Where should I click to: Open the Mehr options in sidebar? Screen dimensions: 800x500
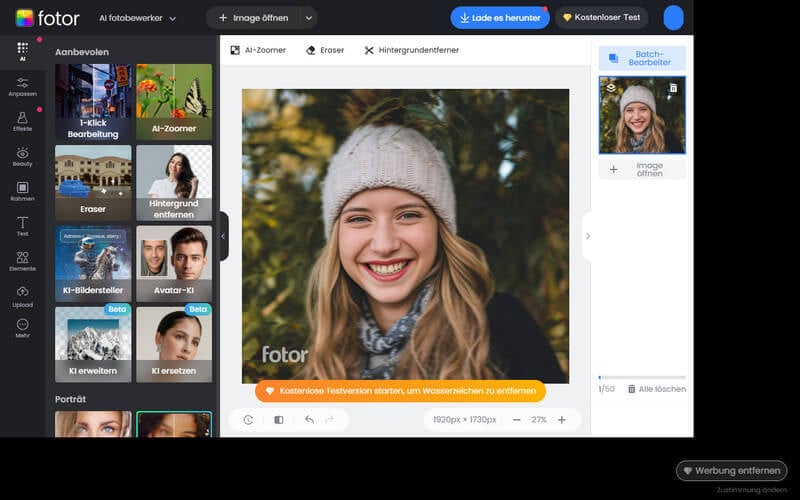pos(22,329)
